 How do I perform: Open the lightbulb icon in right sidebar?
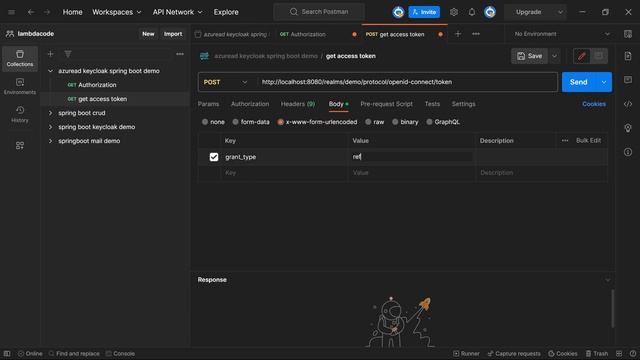click(628, 128)
